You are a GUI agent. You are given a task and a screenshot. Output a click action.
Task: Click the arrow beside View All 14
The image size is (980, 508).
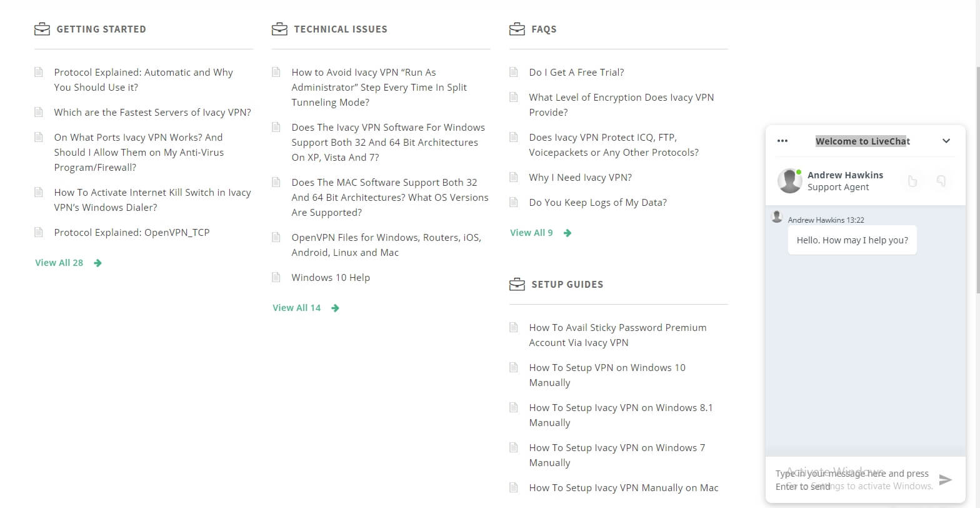335,308
